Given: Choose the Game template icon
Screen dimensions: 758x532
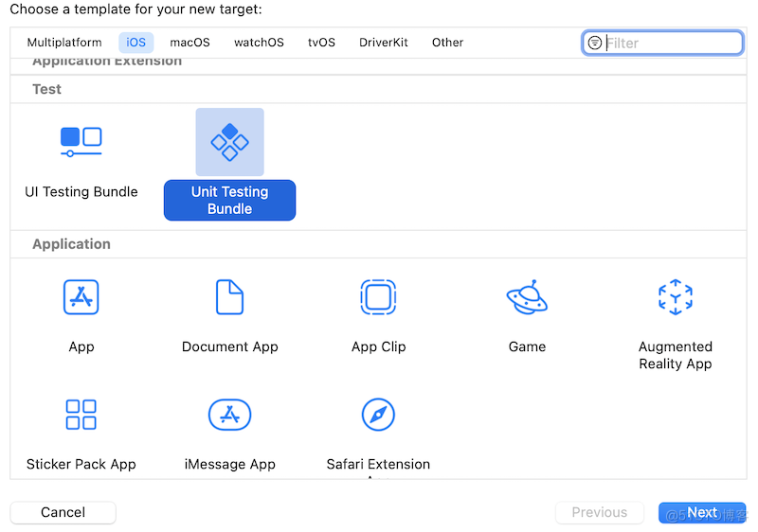Looking at the screenshot, I should point(527,297).
